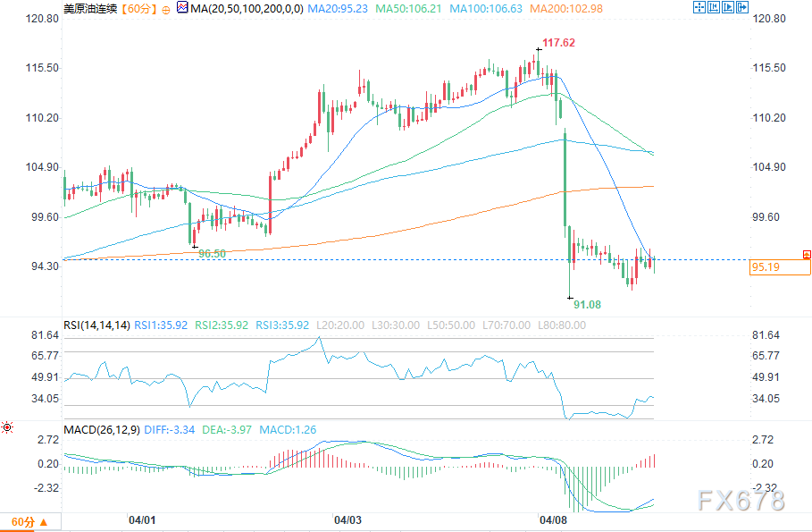Click the MA indicator chart icon
The height and width of the screenshot is (532, 812).
183,8
